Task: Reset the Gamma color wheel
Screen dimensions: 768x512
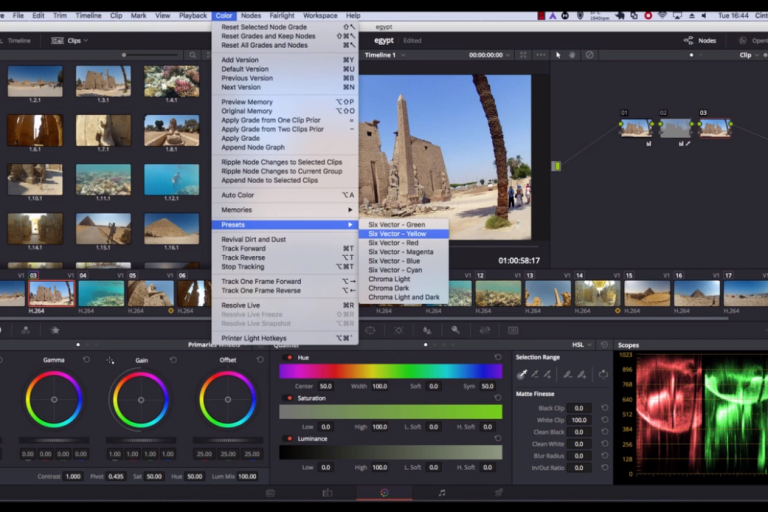Action: click(x=86, y=360)
